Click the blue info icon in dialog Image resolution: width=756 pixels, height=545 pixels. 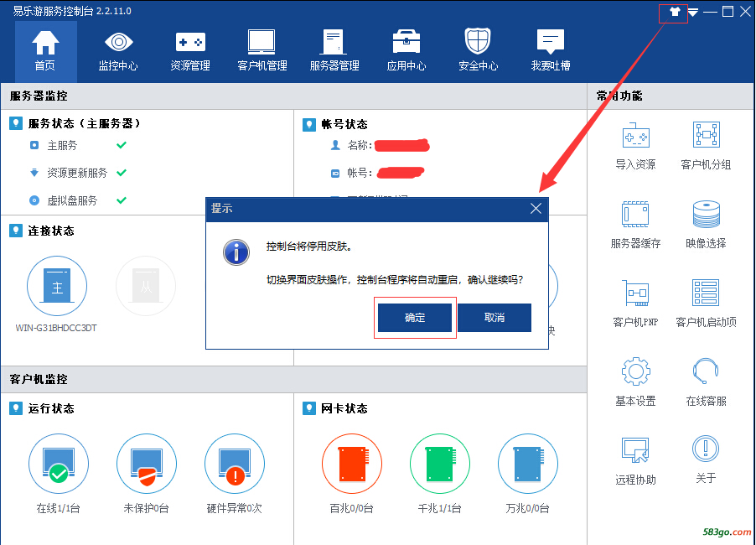point(236,252)
